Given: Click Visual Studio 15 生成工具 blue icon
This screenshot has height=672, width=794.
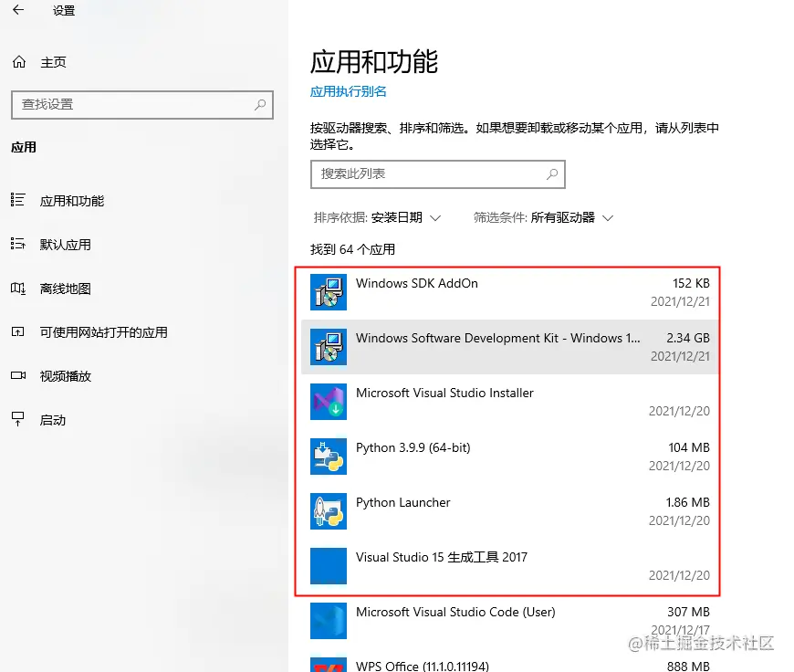Looking at the screenshot, I should click(329, 565).
